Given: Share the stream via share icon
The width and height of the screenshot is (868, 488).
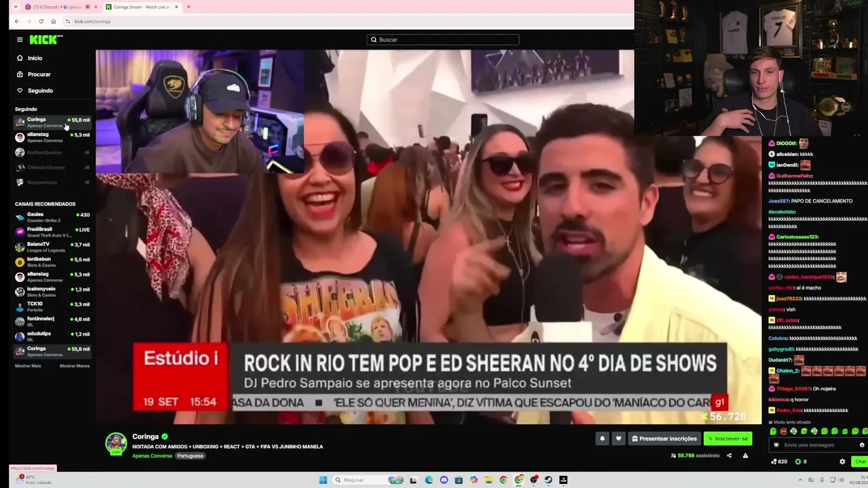Looking at the screenshot, I should tap(729, 455).
